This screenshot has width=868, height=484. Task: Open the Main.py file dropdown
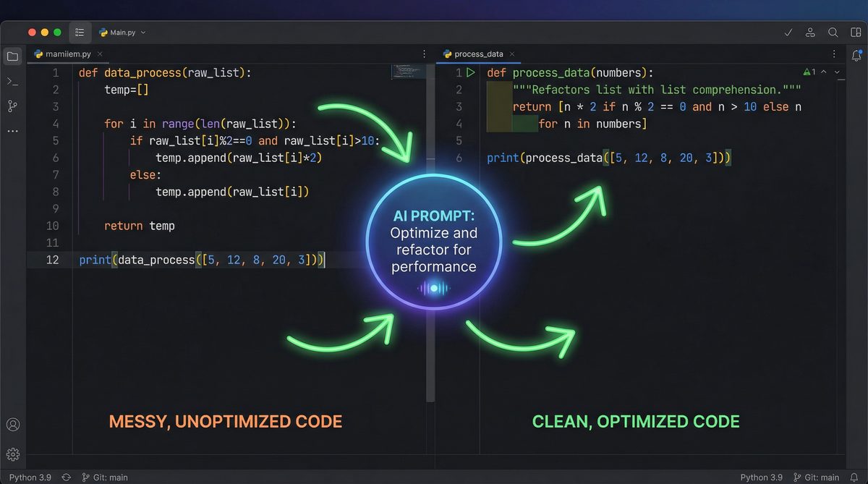pos(123,33)
